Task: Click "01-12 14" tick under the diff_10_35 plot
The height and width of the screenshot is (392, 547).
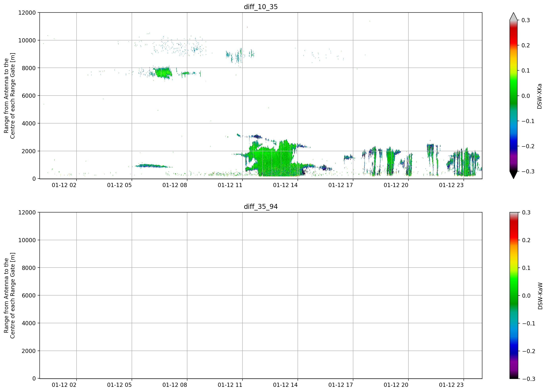Action: click(x=285, y=185)
